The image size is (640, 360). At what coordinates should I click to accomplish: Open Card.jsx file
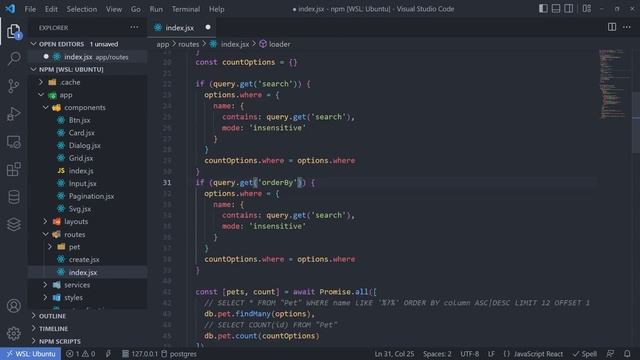pyautogui.click(x=88, y=133)
